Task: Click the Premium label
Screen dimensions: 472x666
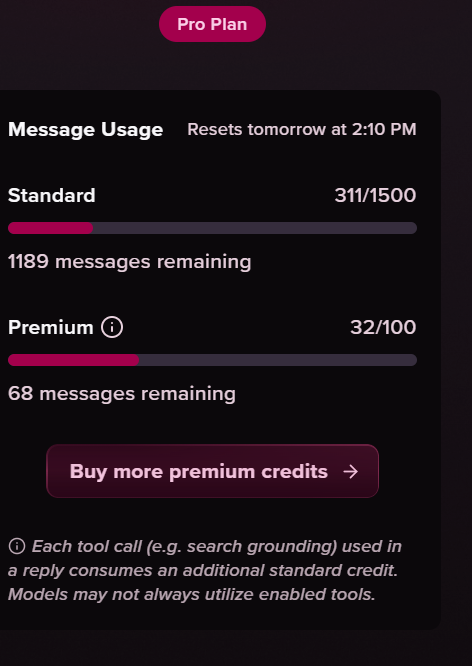Action: pyautogui.click(x=51, y=327)
